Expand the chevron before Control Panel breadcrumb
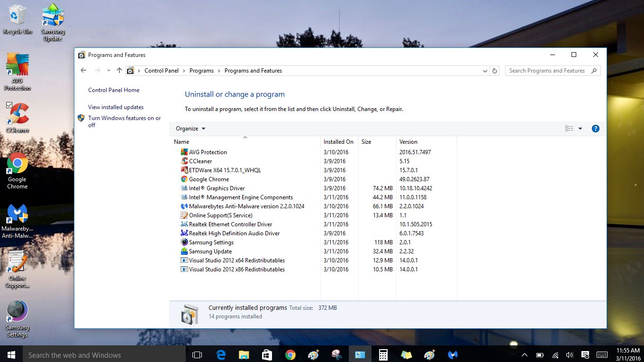This screenshot has height=362, width=644. (139, 71)
